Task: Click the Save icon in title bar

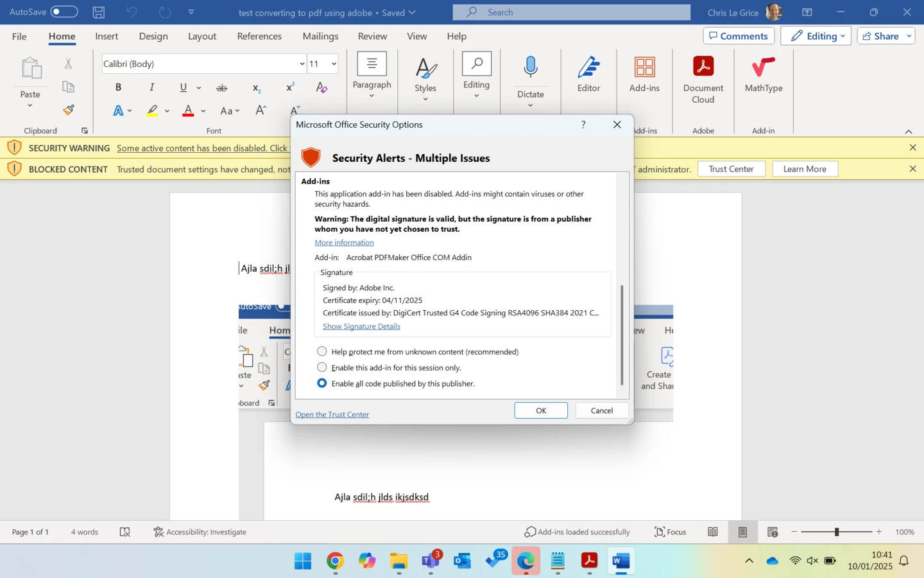Action: (x=99, y=12)
